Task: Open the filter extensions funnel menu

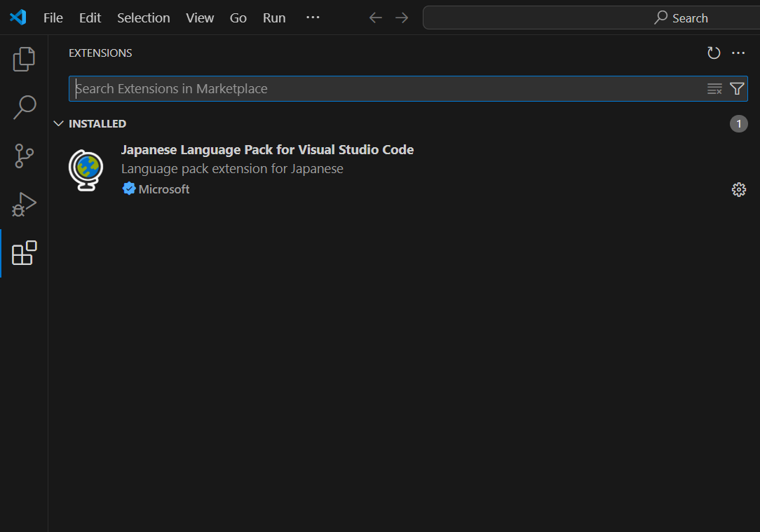Action: pyautogui.click(x=737, y=88)
